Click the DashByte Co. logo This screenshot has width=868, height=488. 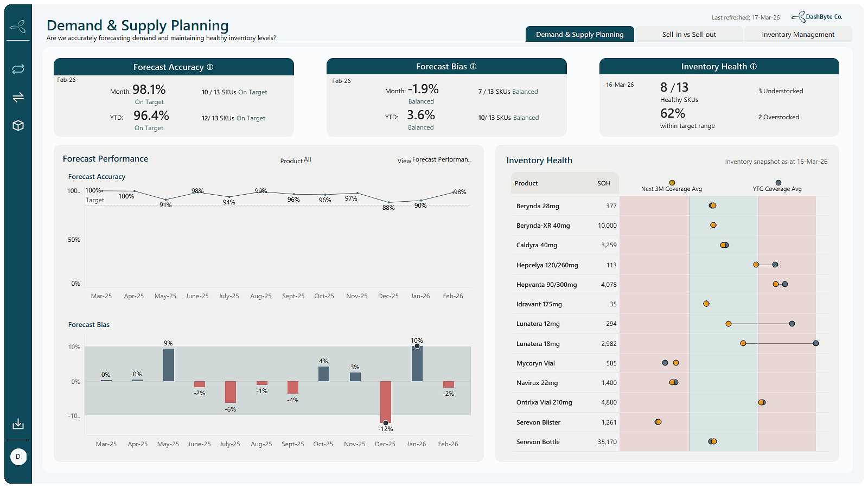click(816, 17)
